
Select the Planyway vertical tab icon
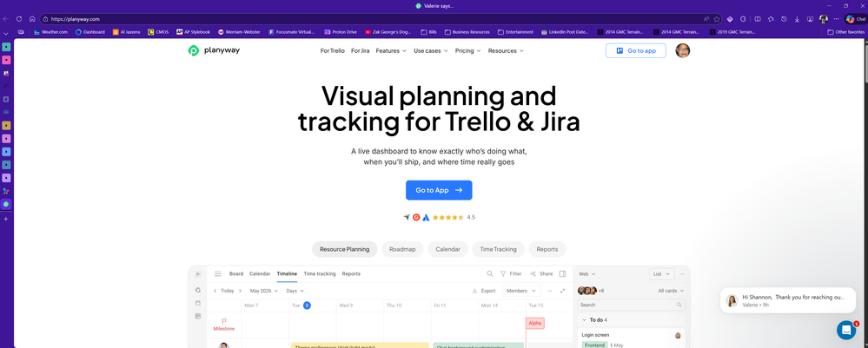(6, 204)
